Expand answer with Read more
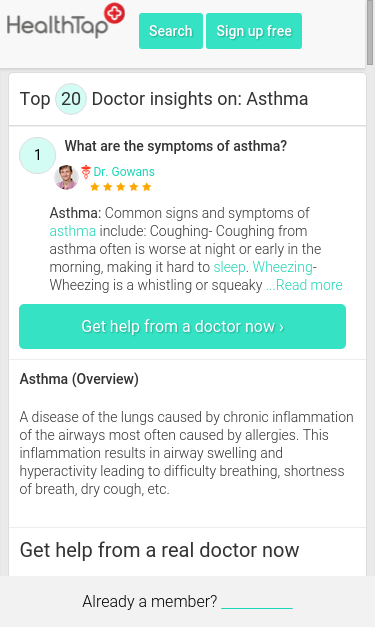The height and width of the screenshot is (627, 375). 304,285
